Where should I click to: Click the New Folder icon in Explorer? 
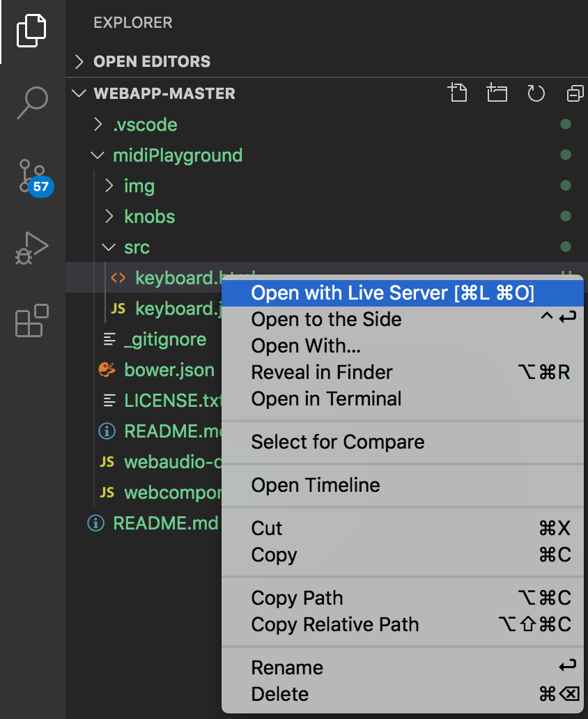(497, 93)
